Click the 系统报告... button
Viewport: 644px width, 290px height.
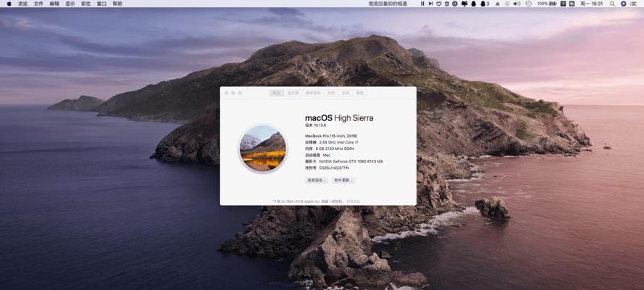(317, 181)
